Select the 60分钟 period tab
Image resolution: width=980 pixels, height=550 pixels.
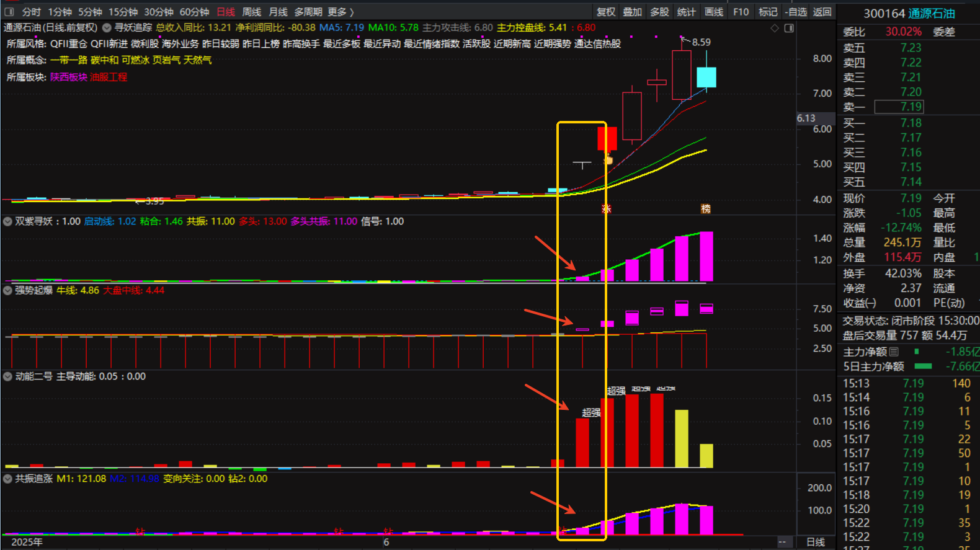pyautogui.click(x=194, y=12)
